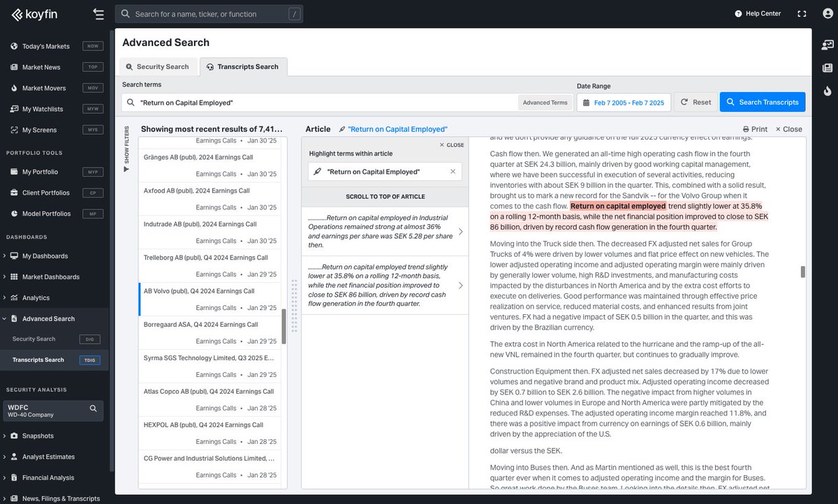
Task: Click the Market News newspaper icon
Action: click(x=14, y=67)
